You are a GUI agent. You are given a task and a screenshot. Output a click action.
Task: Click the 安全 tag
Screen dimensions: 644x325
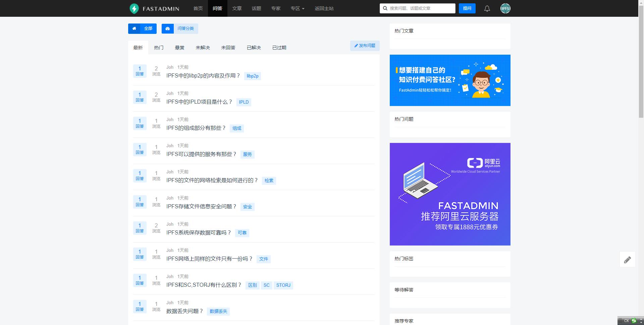(248, 207)
